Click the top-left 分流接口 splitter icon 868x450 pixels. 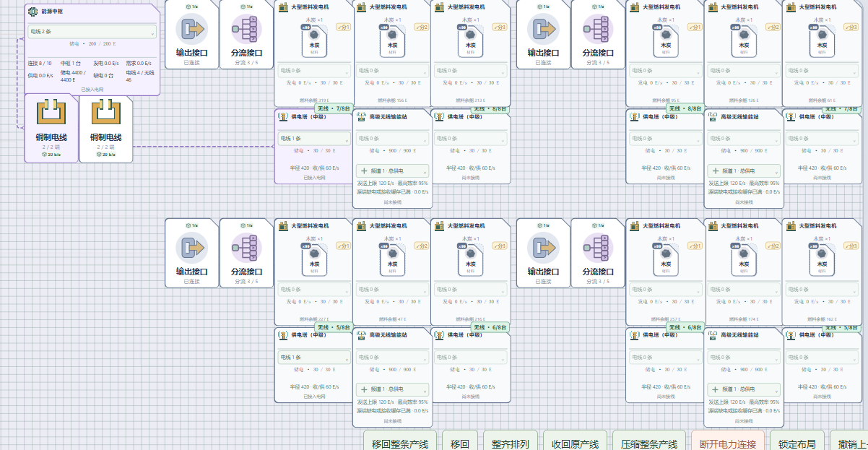pos(246,30)
